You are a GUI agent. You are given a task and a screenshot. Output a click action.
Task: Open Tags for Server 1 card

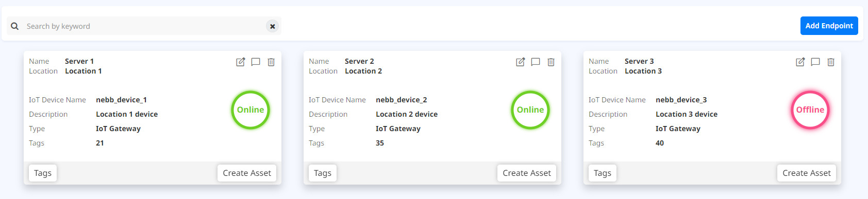click(x=43, y=173)
